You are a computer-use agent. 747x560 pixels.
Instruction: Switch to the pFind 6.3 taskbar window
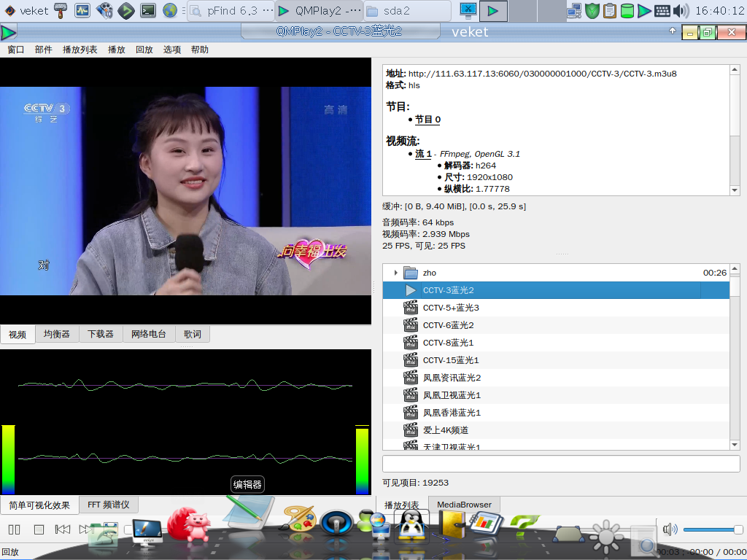(231, 10)
